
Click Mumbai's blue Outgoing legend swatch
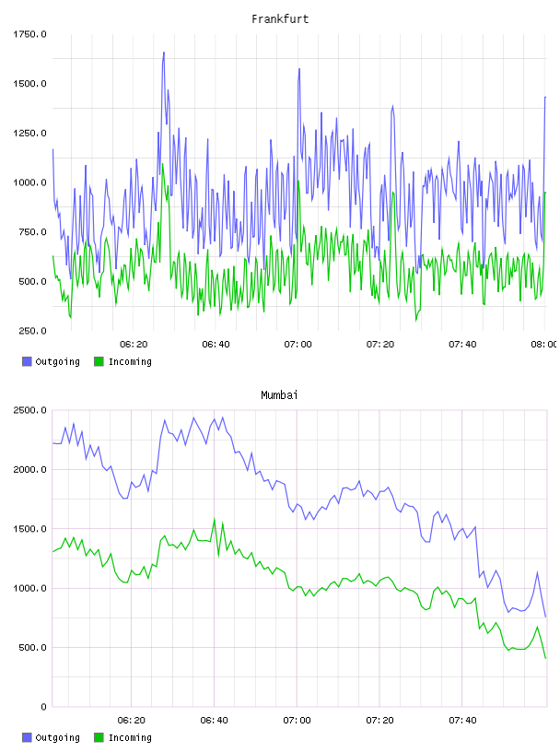[27, 737]
